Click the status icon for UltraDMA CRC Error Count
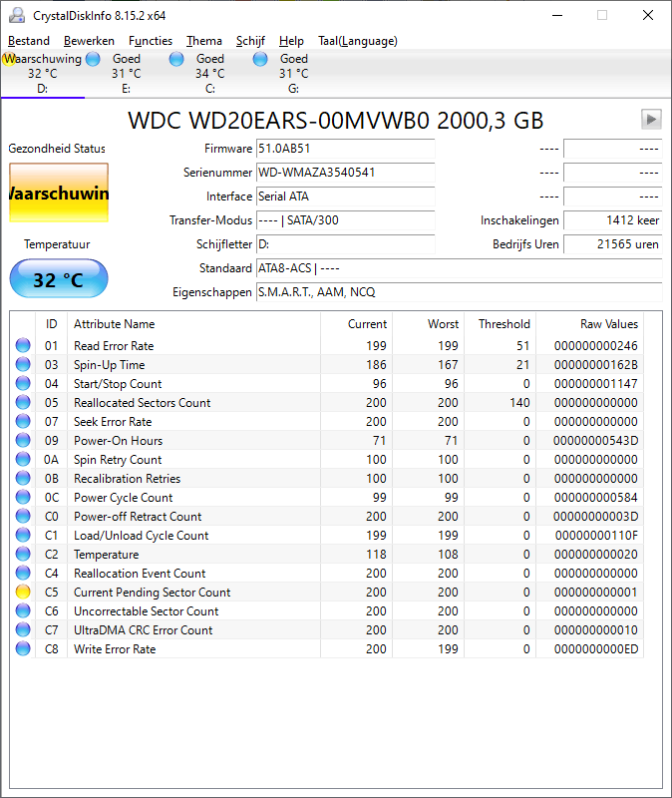 23,629
